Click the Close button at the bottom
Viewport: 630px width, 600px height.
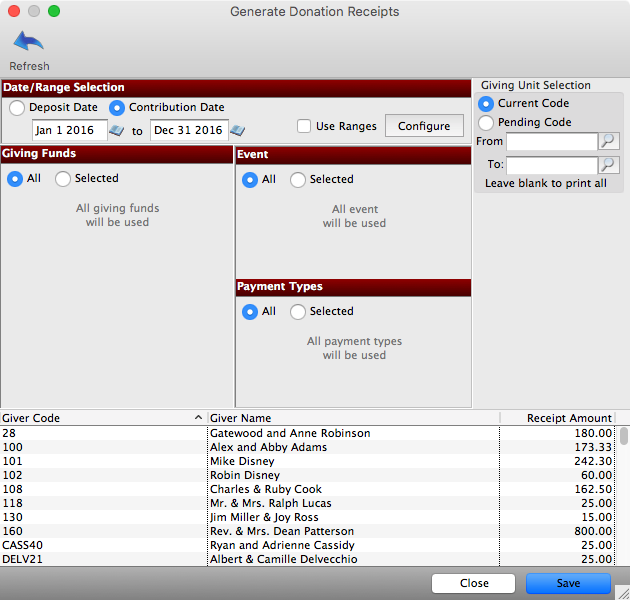[x=474, y=583]
